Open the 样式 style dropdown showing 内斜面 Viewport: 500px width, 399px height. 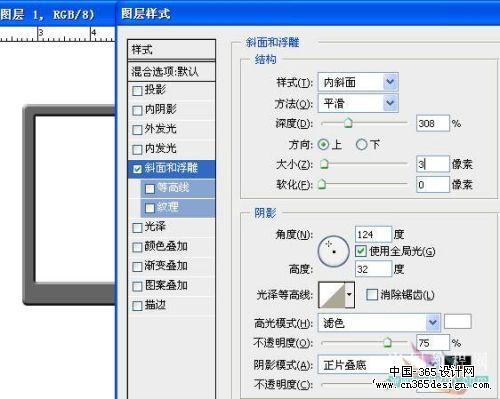[358, 82]
